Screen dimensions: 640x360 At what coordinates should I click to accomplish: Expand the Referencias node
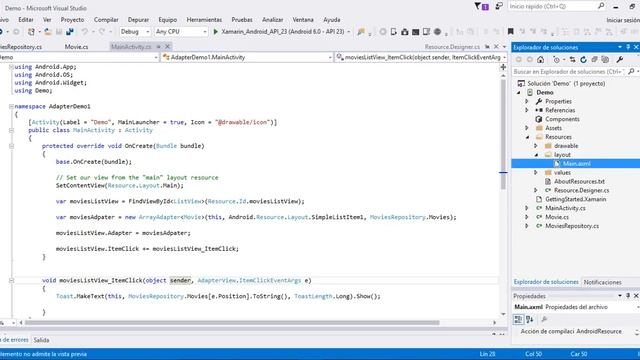coord(527,110)
